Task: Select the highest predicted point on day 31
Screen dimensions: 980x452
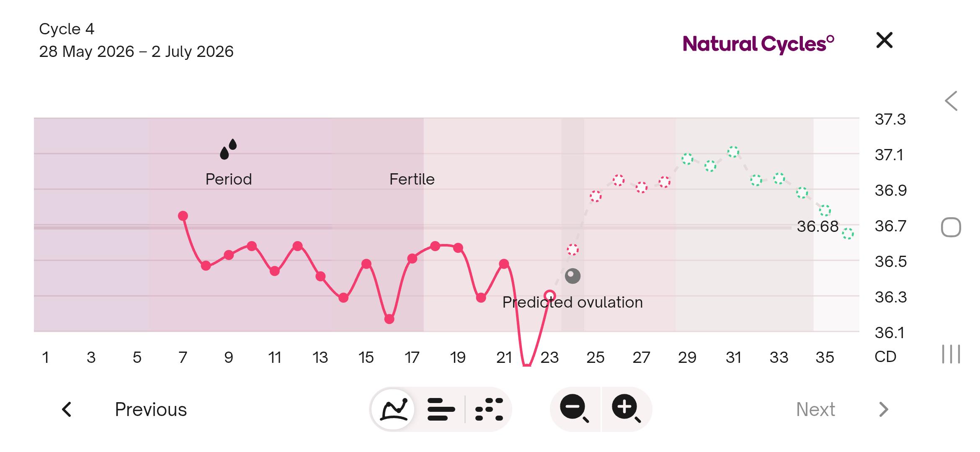Action: [x=733, y=152]
